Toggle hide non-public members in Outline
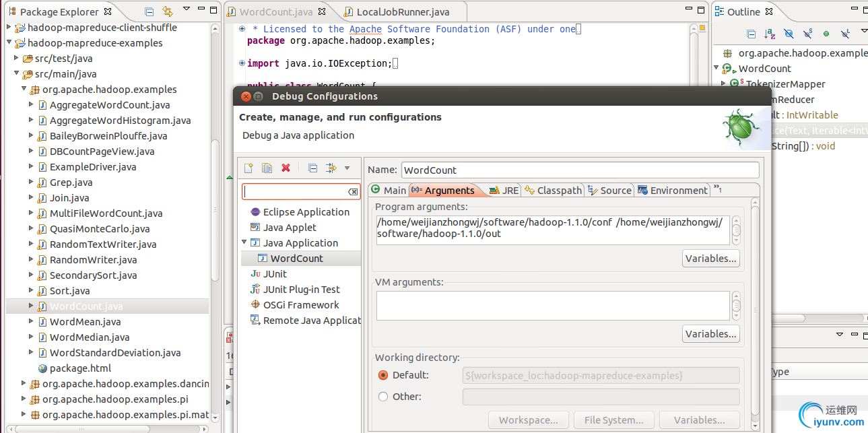Image resolution: width=868 pixels, height=433 pixels. pyautogui.click(x=826, y=34)
